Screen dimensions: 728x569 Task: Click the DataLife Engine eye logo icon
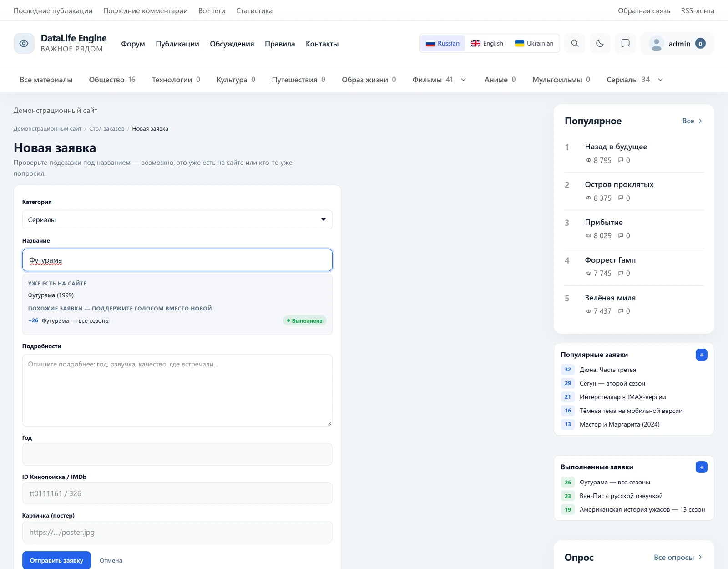click(x=24, y=43)
